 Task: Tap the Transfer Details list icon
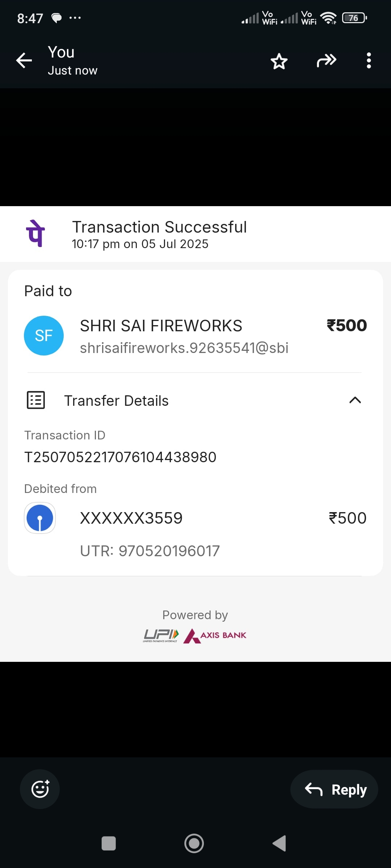pyautogui.click(x=36, y=400)
